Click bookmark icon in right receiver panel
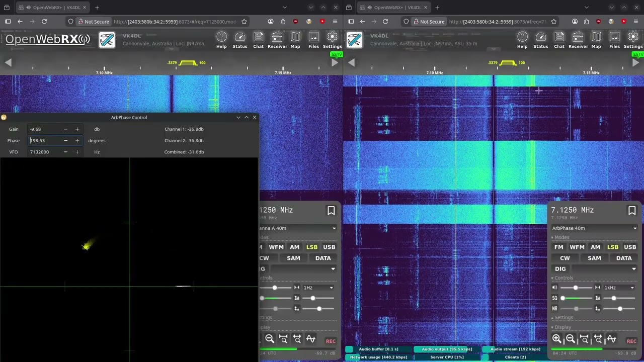The width and height of the screenshot is (644, 362). pos(632,211)
